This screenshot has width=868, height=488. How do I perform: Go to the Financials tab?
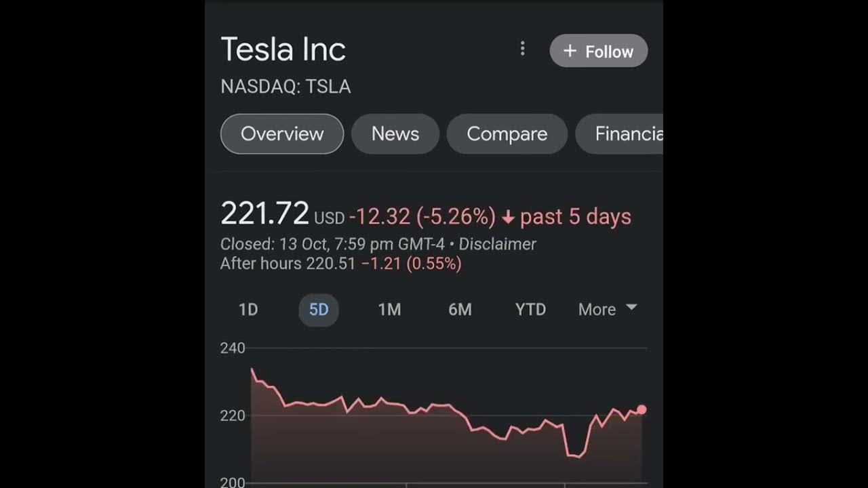click(x=627, y=134)
